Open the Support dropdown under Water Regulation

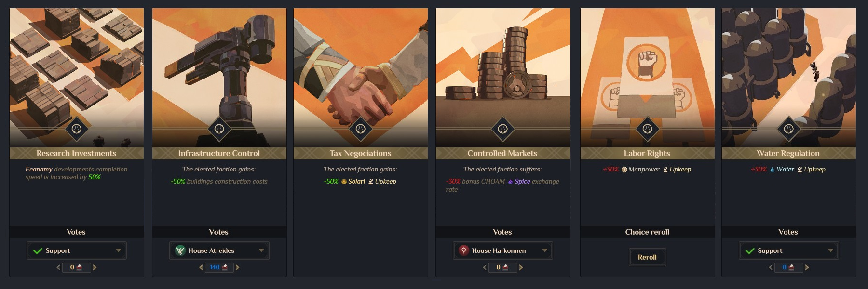[x=788, y=250]
